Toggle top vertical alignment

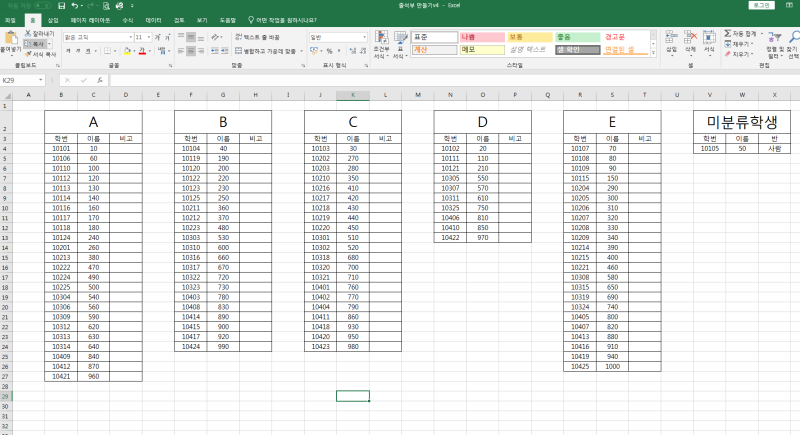181,37
